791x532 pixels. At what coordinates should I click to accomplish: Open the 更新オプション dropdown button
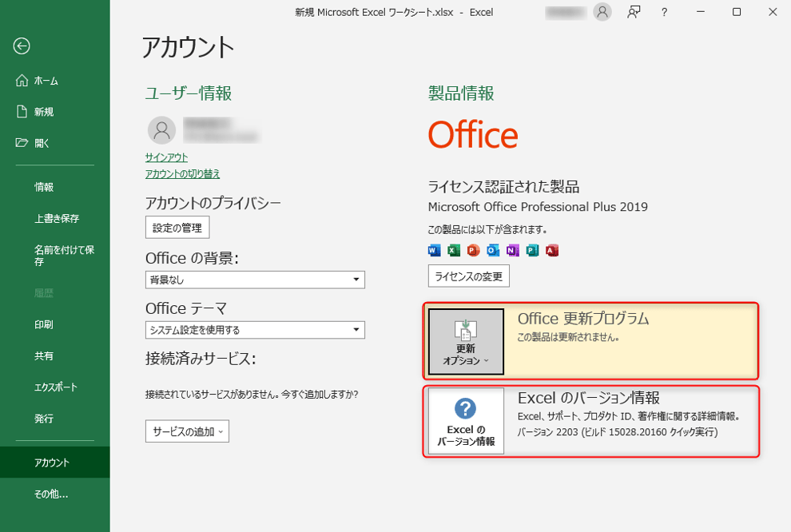pos(466,341)
